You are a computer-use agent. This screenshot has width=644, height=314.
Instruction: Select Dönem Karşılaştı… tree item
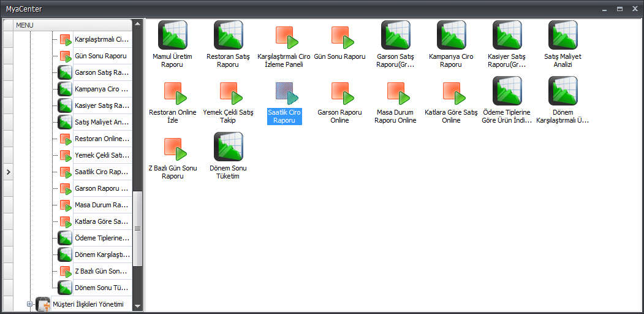pyautogui.click(x=102, y=255)
